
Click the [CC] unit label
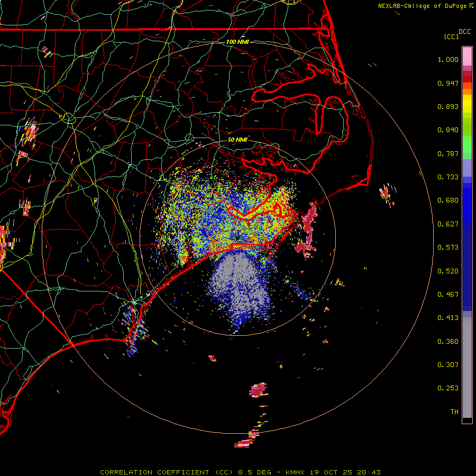point(451,36)
